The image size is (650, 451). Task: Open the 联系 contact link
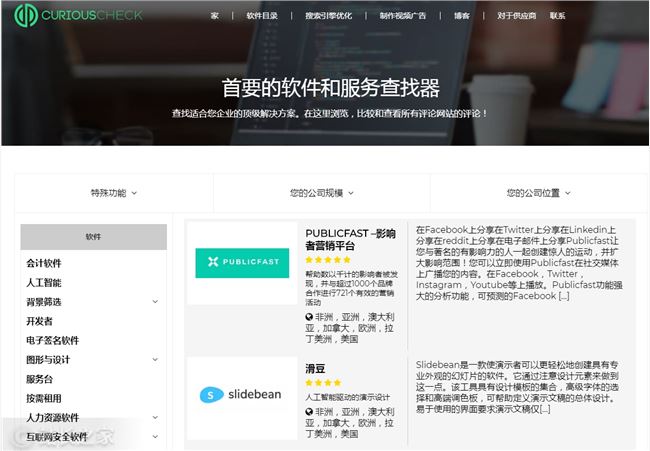pos(558,16)
